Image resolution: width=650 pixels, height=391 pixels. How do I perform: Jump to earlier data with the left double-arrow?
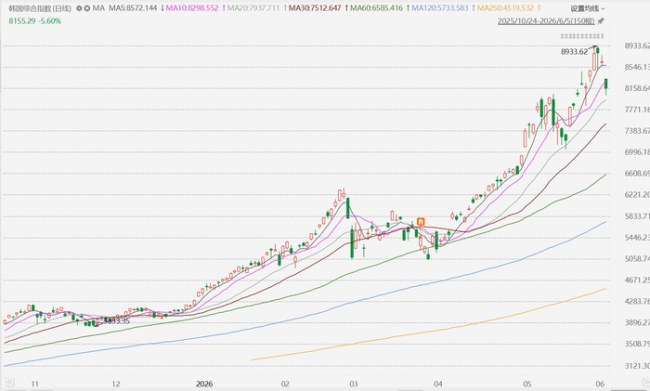coord(9,382)
